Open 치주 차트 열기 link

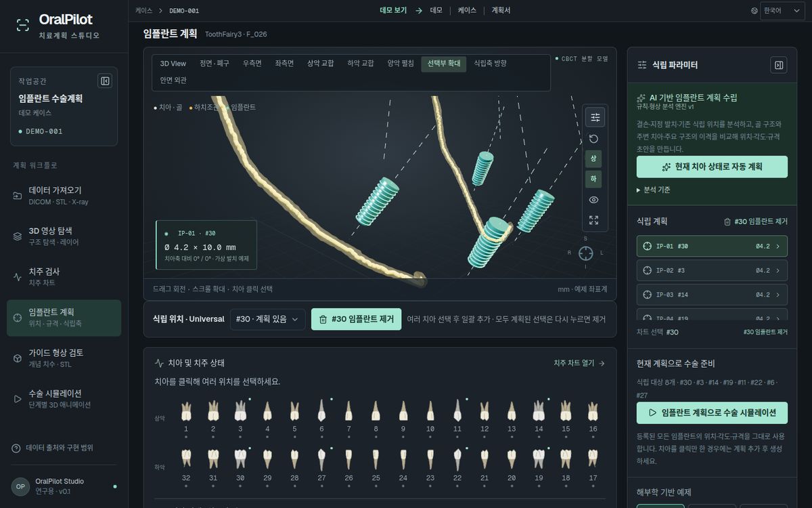[x=579, y=363]
